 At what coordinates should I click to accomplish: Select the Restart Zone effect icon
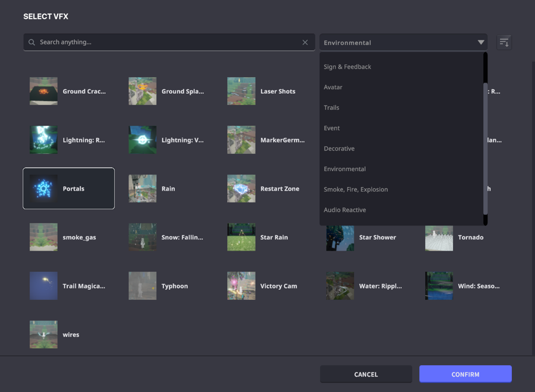[x=241, y=188]
